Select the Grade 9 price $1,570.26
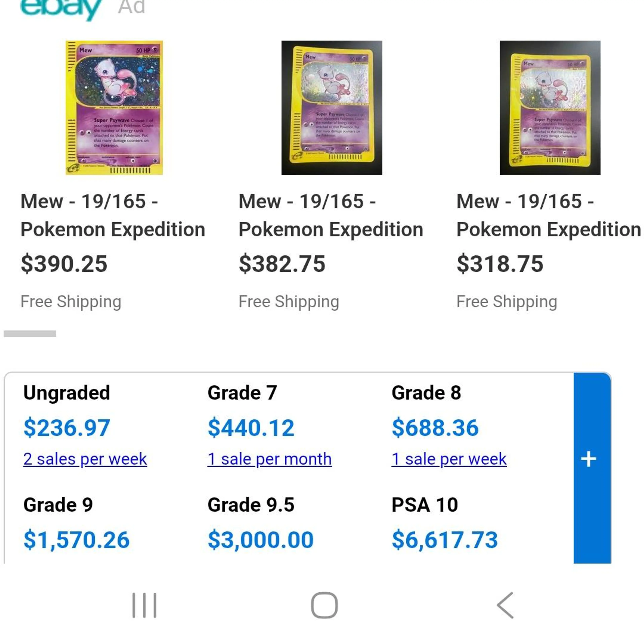 (76, 540)
